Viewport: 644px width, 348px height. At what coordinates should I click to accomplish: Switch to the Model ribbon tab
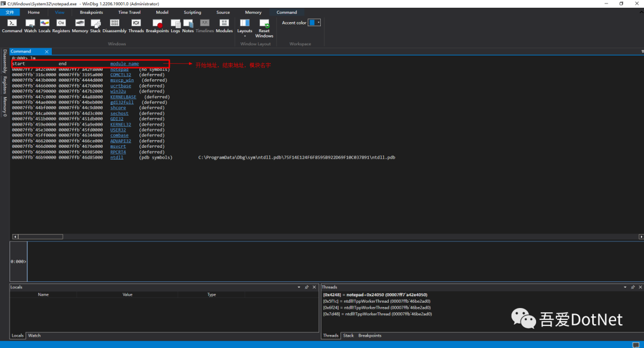click(x=162, y=13)
